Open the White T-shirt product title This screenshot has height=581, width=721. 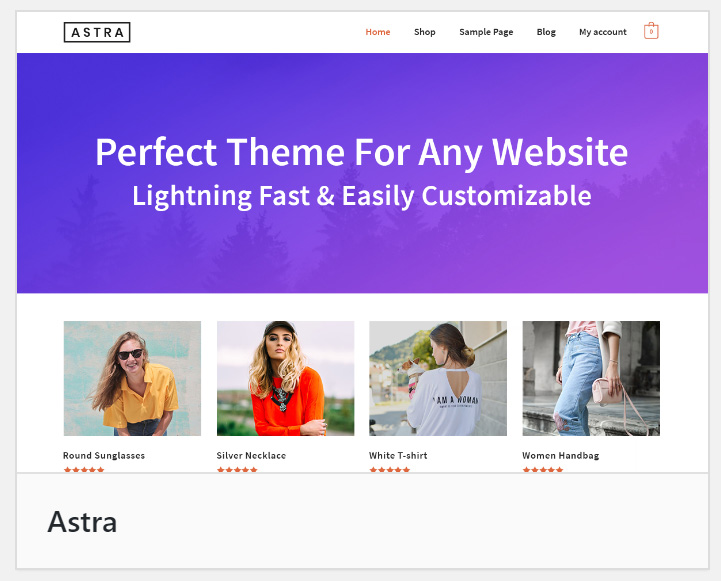pyautogui.click(x=398, y=456)
